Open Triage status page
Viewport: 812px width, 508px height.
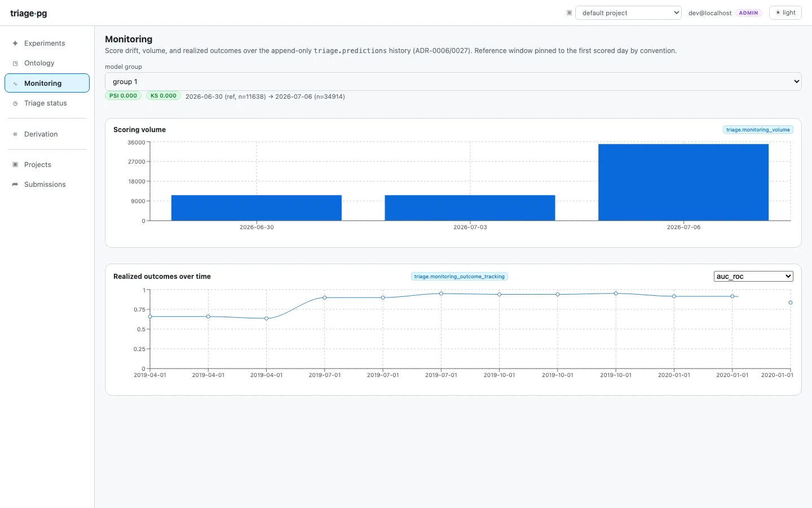coord(47,103)
